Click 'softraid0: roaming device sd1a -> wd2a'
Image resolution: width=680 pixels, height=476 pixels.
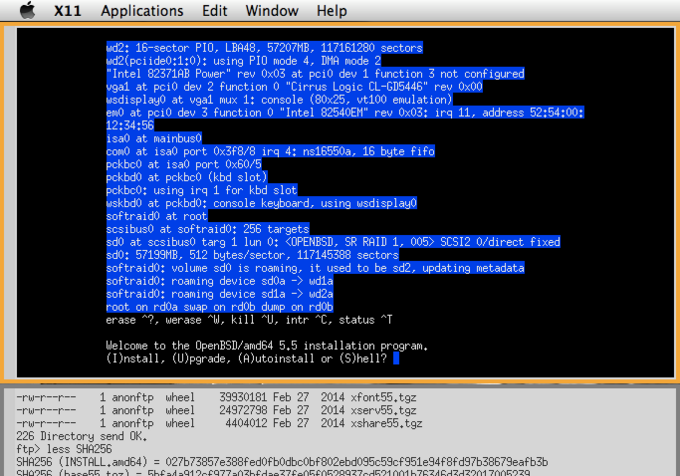click(219, 294)
